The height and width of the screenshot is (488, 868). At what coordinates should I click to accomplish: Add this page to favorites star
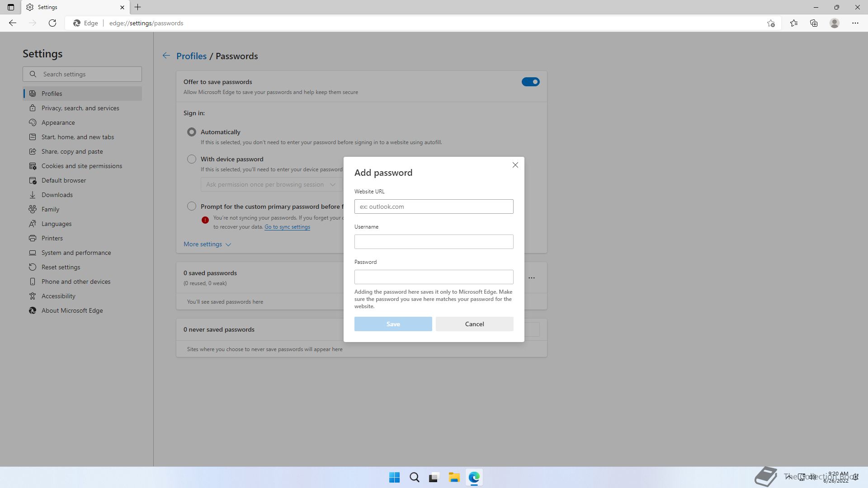[x=771, y=23]
